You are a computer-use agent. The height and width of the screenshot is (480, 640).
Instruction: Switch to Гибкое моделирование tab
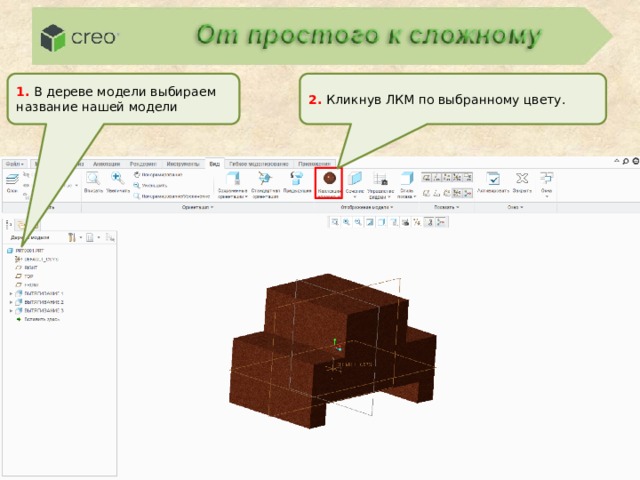[x=259, y=164]
